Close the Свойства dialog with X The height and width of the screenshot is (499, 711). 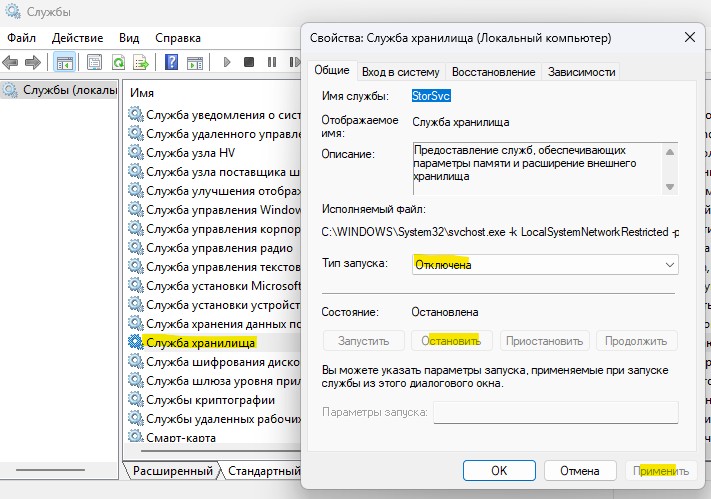pyautogui.click(x=690, y=37)
